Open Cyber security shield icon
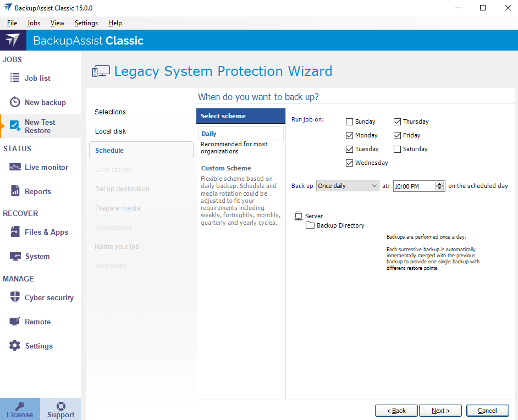The height and width of the screenshot is (420, 518). (x=15, y=297)
